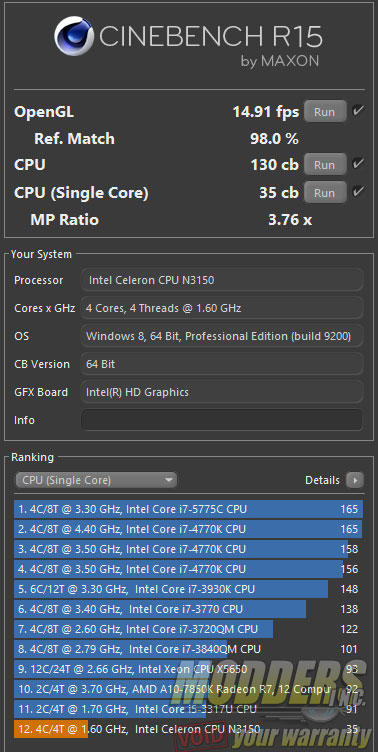Click inside the empty Info field

pos(222,420)
